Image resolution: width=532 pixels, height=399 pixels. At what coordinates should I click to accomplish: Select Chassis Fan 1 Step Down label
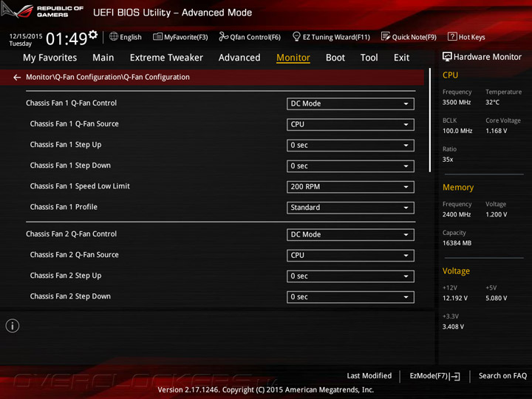[x=70, y=166]
